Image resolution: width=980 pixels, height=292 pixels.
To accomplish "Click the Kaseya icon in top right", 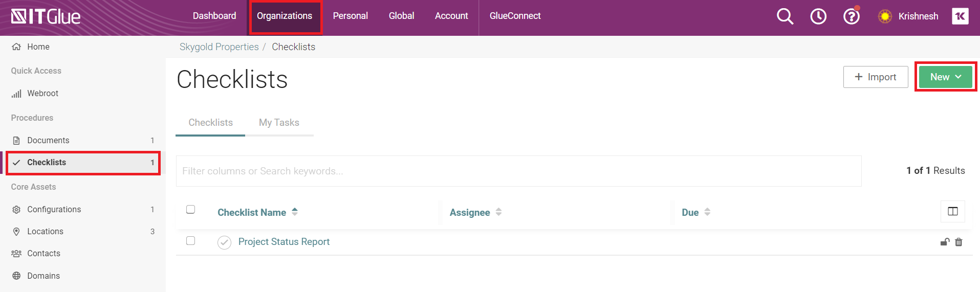I will pyautogui.click(x=960, y=16).
